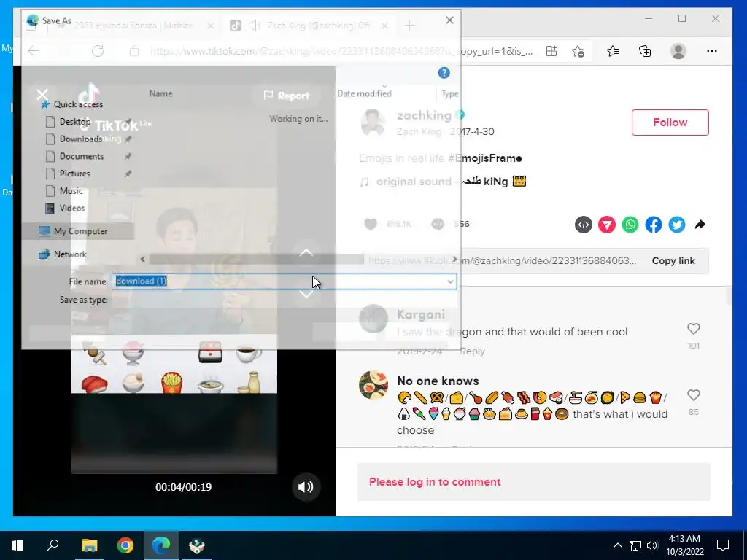Open more share options arrow
747x560 pixels.
pos(700,225)
